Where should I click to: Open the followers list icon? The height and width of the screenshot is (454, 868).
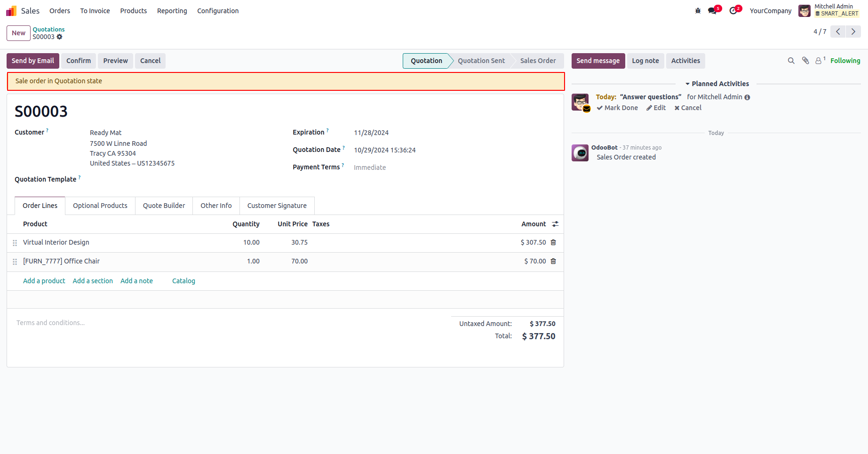(x=819, y=61)
